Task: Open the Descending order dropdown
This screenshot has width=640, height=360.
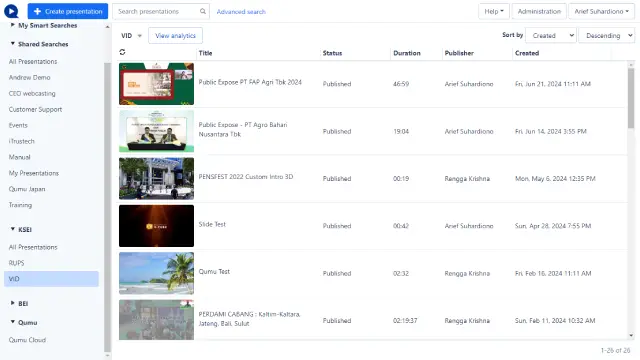Action: (x=607, y=36)
